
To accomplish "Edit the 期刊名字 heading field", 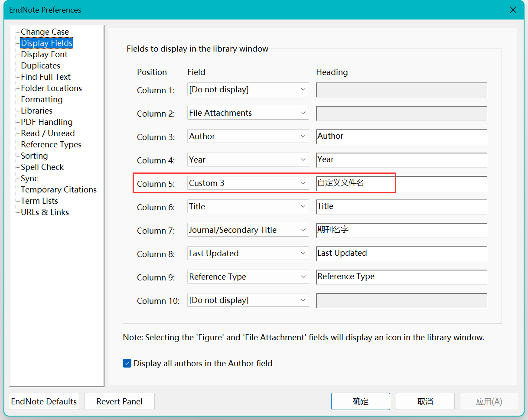I will tap(401, 230).
